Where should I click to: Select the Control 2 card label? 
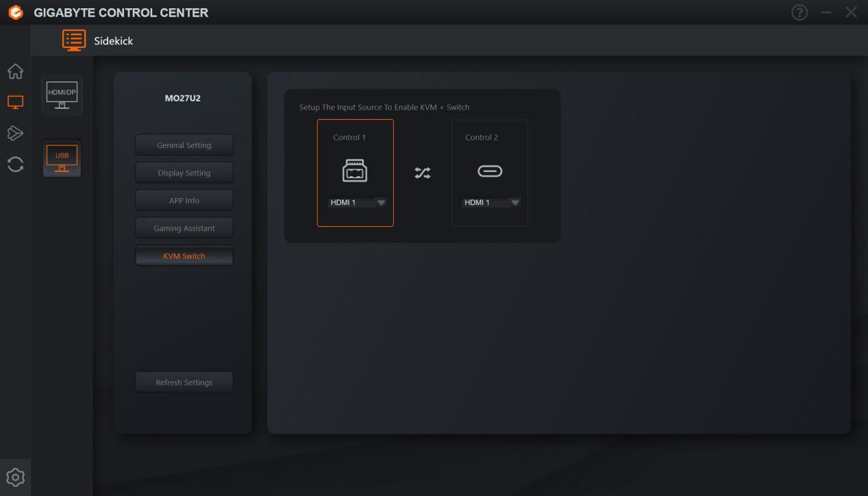(x=482, y=138)
